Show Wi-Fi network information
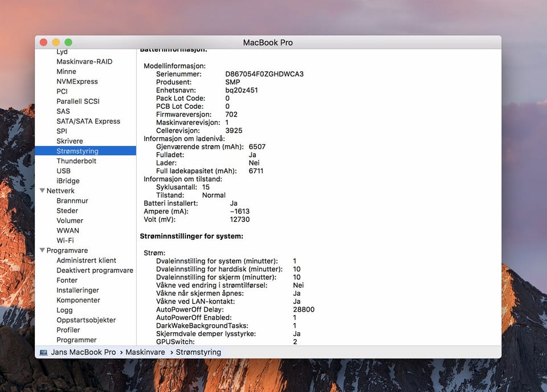The height and width of the screenshot is (392, 547). pos(65,240)
